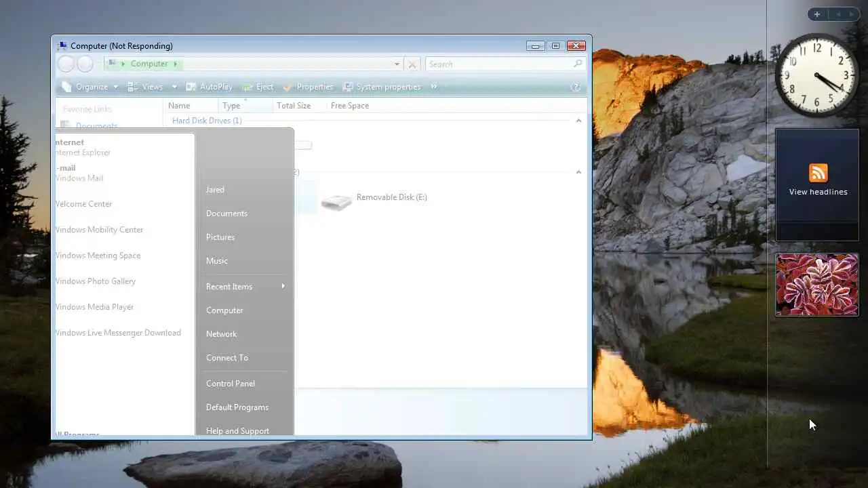Image resolution: width=868 pixels, height=488 pixels.
Task: Collapse the Hard Disk Drives group
Action: click(578, 121)
